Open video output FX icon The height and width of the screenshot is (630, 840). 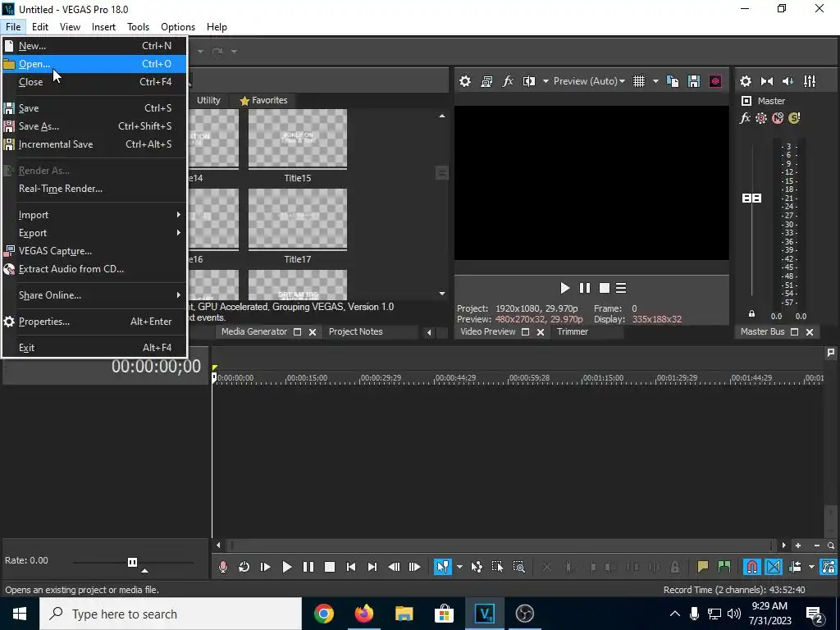point(507,81)
